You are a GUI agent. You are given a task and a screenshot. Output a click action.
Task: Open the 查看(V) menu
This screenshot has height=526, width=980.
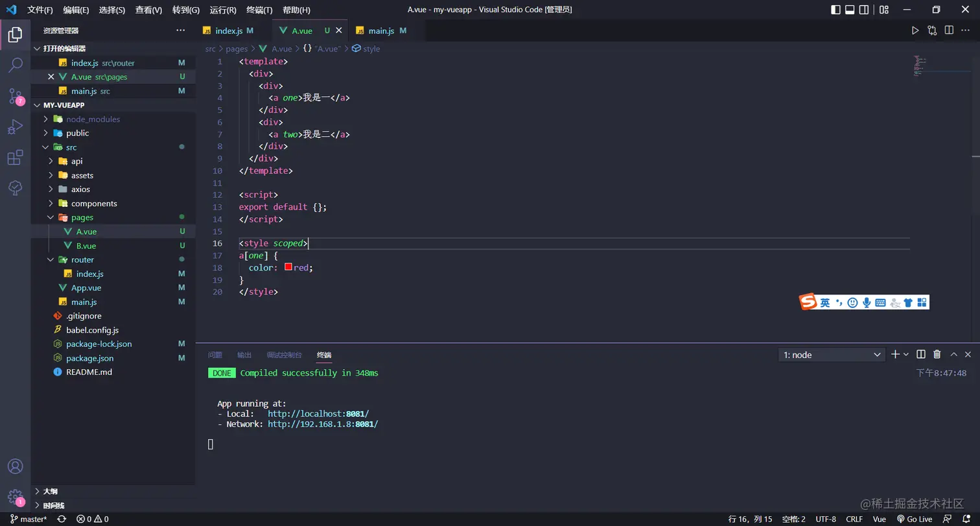[149, 10]
